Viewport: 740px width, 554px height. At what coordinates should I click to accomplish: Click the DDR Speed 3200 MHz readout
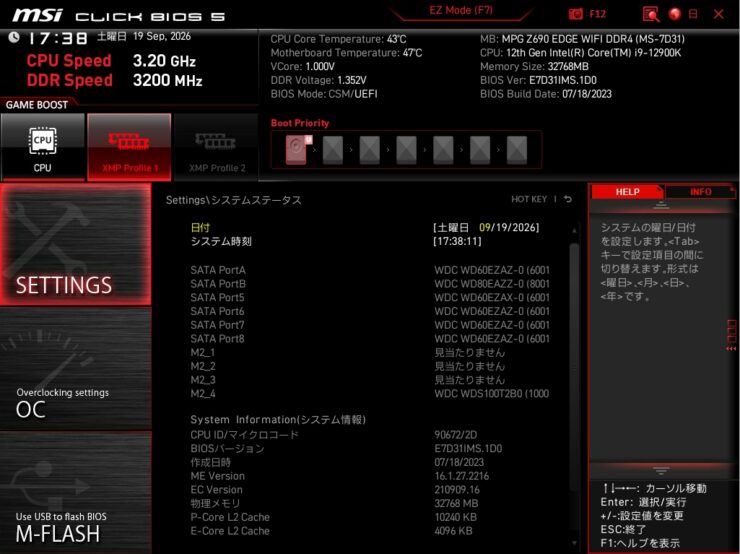click(x=114, y=80)
